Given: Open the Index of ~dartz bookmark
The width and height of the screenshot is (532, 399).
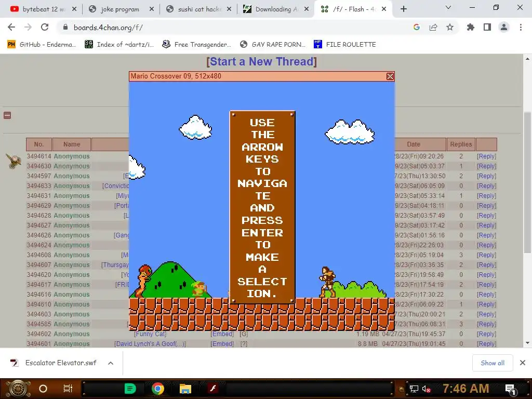Looking at the screenshot, I should (x=119, y=45).
